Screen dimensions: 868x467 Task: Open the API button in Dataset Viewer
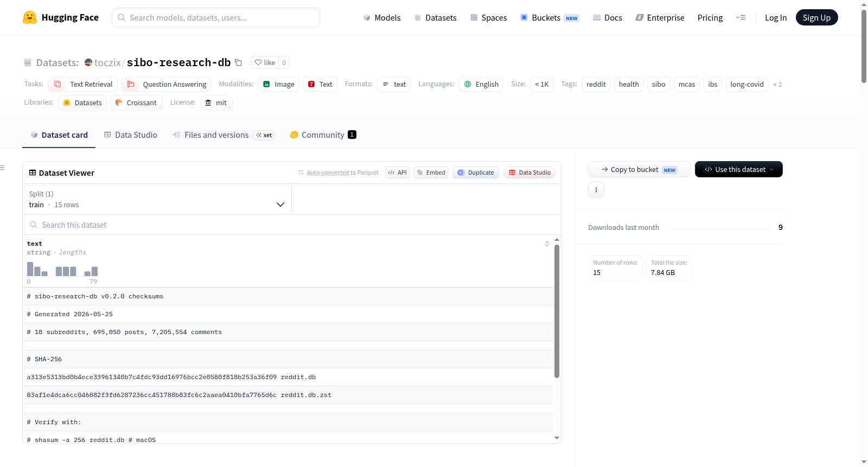point(397,172)
